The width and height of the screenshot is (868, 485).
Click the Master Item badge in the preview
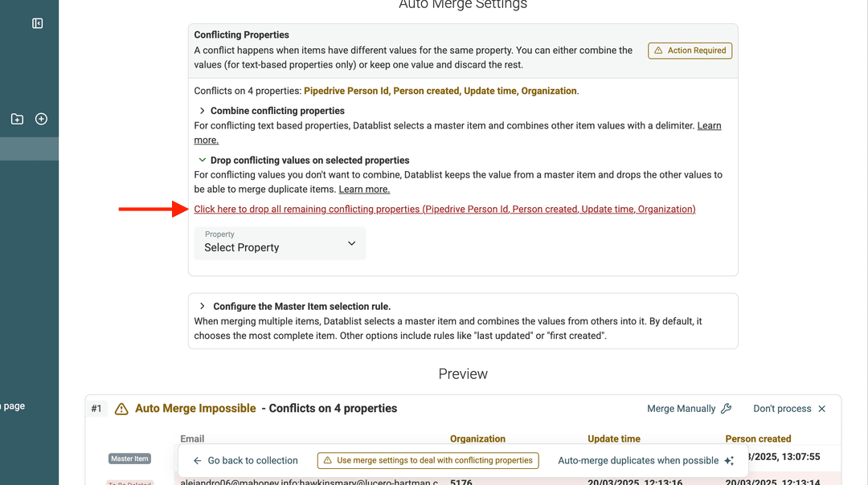click(x=129, y=458)
